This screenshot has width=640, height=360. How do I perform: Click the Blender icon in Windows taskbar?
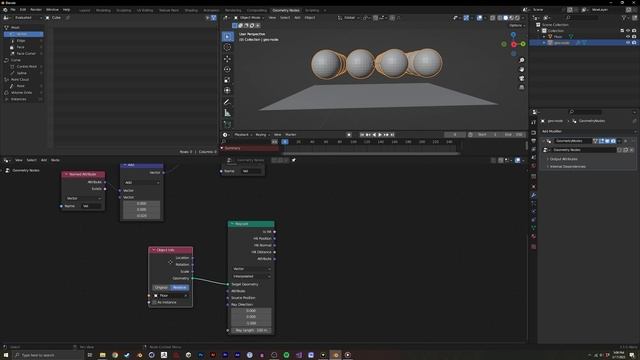pyautogui.click(x=336, y=355)
